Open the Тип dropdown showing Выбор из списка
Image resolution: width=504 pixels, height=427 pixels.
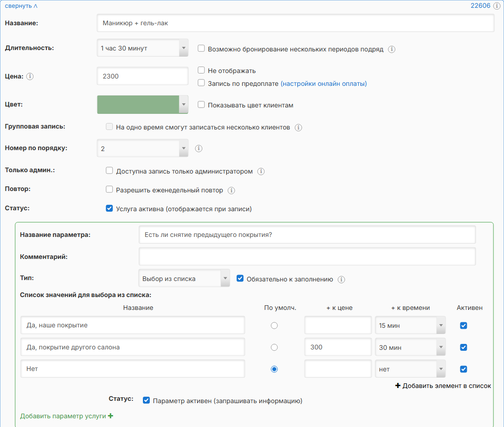tap(184, 278)
